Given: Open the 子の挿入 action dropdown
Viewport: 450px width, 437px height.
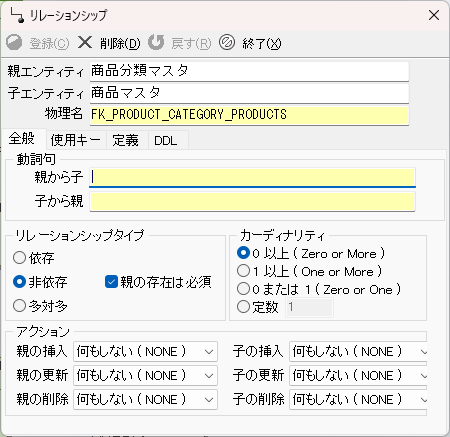Looking at the screenshot, I should 358,352.
